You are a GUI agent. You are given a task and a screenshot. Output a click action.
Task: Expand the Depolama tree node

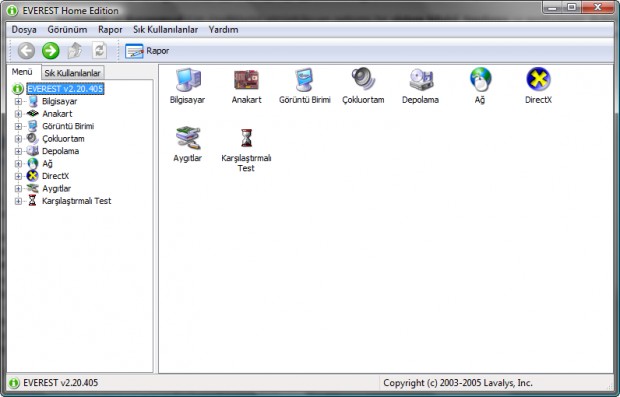18,151
